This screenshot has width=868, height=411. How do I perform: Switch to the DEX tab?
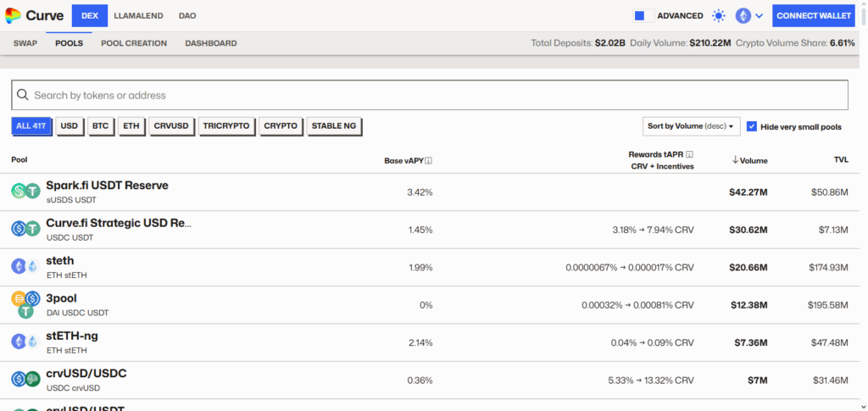[90, 15]
